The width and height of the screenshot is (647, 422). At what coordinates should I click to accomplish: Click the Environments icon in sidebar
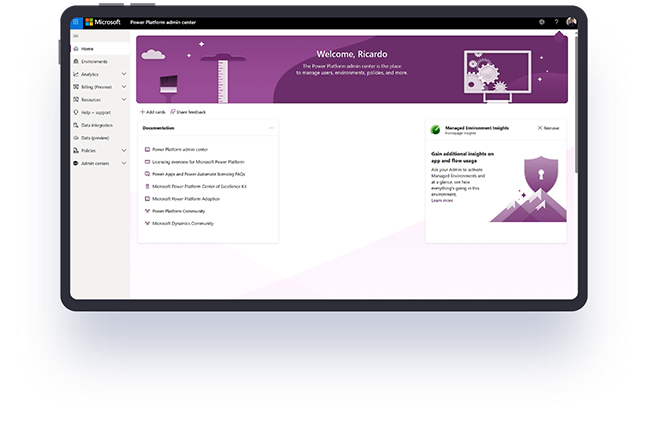point(76,61)
